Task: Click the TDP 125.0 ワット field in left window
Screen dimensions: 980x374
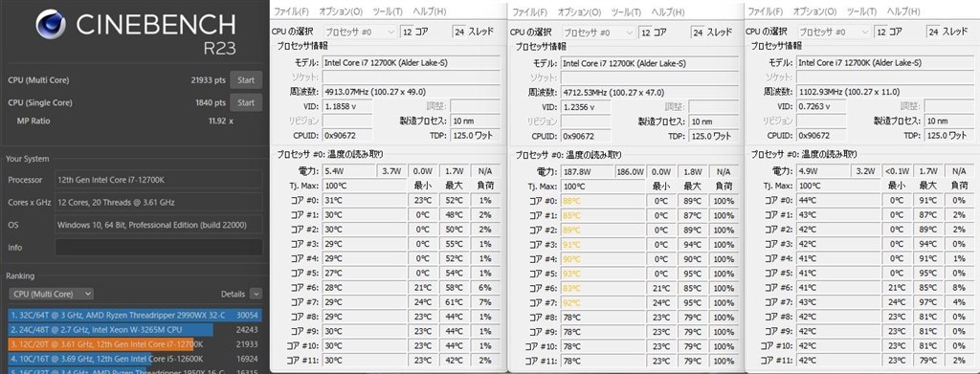Action: pyautogui.click(x=475, y=135)
